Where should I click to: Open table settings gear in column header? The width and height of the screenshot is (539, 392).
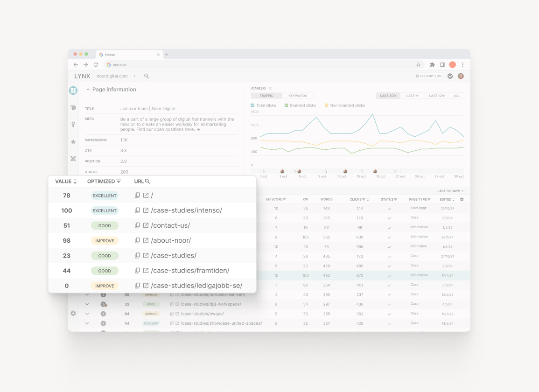point(462,199)
